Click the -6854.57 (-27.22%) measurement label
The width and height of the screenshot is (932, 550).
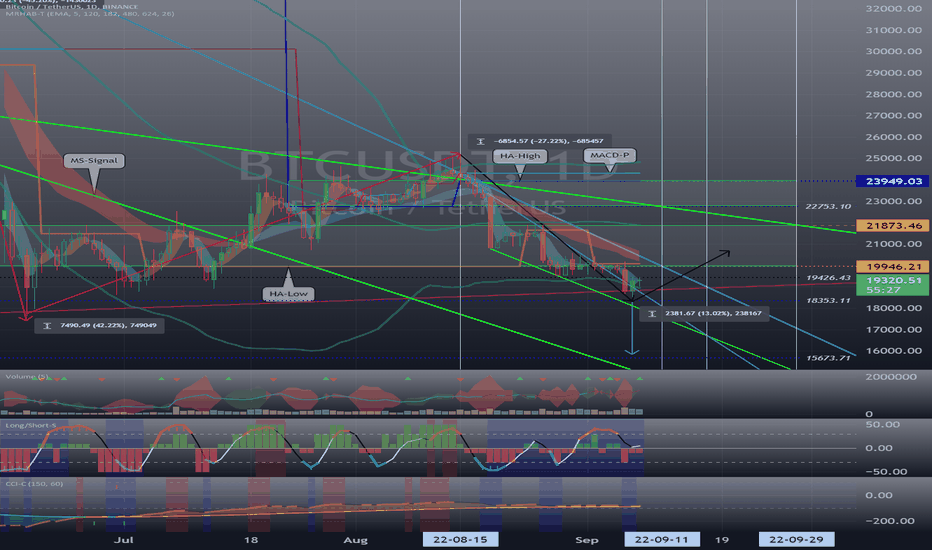pyautogui.click(x=540, y=141)
